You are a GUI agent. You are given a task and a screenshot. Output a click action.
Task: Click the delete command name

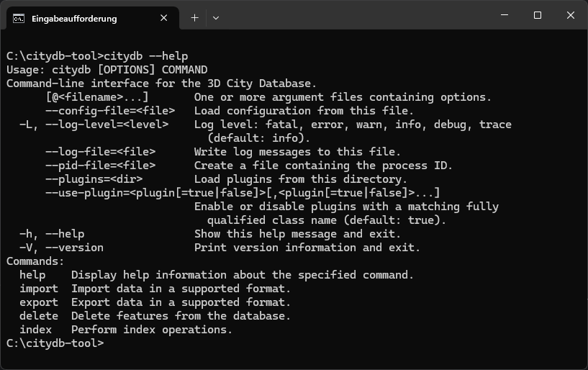click(39, 316)
